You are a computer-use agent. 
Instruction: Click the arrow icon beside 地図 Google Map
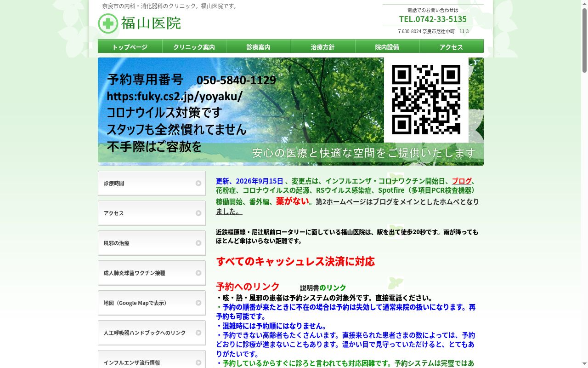coord(198,303)
